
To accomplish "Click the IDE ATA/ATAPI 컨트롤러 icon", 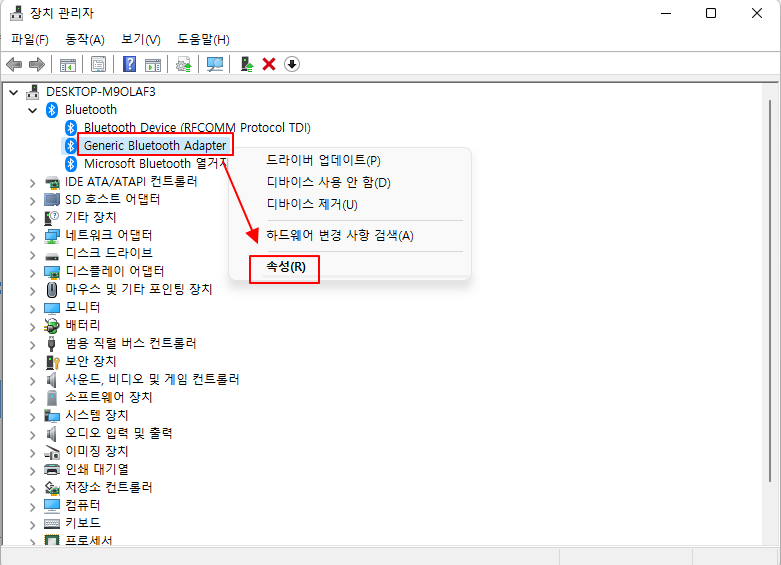I will coord(52,182).
